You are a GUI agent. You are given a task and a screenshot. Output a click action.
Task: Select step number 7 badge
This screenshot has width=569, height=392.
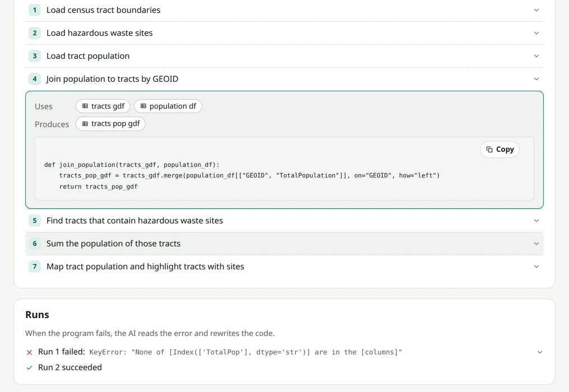point(35,267)
